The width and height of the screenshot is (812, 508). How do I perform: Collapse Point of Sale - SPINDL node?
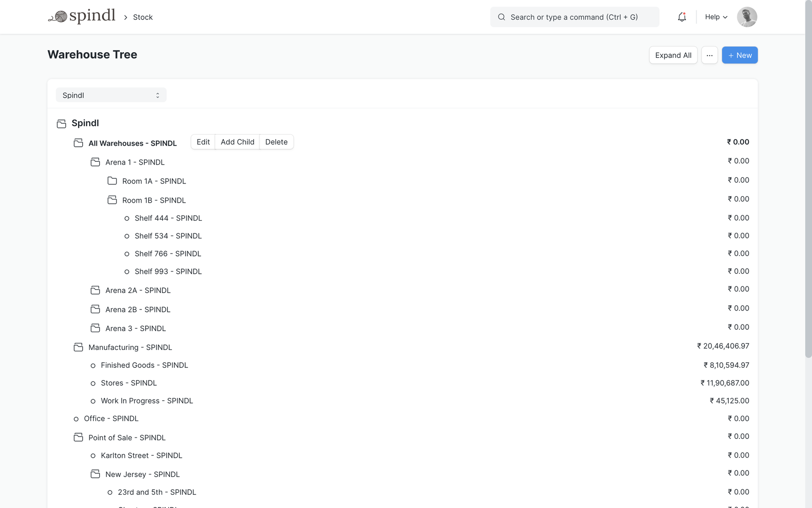[x=127, y=438]
